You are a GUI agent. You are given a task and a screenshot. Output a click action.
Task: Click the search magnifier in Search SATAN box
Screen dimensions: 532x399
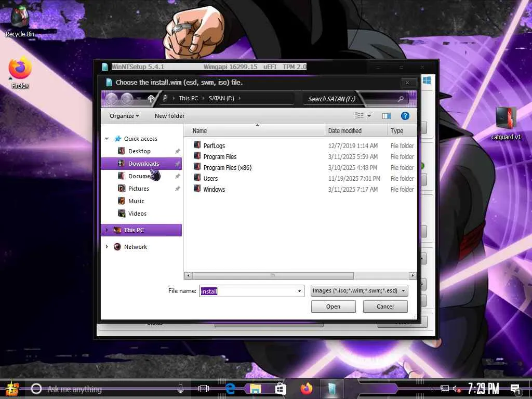click(401, 99)
